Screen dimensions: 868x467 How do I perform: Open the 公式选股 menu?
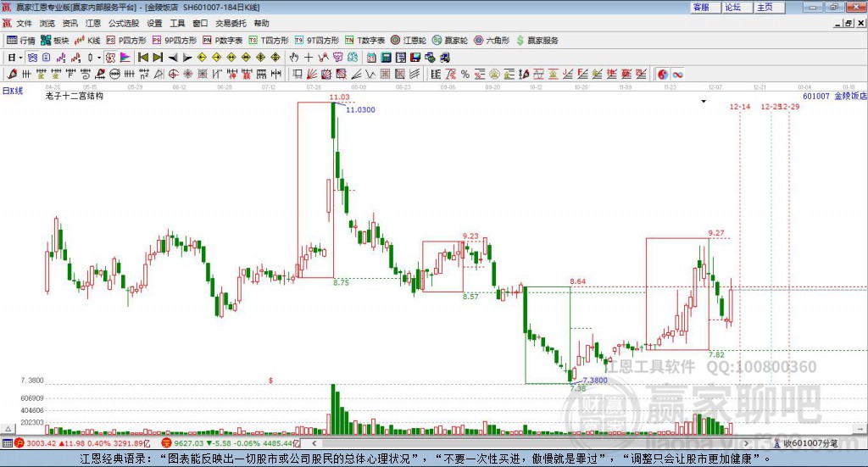pyautogui.click(x=124, y=23)
